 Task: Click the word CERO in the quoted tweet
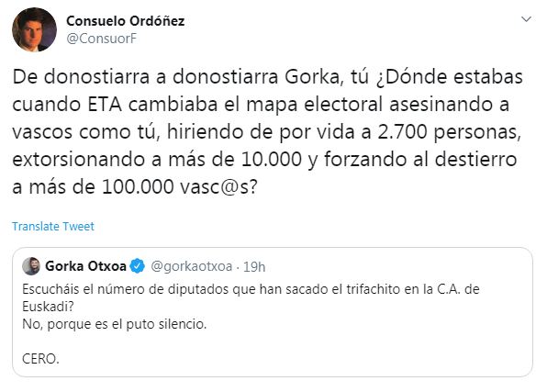[40, 359]
